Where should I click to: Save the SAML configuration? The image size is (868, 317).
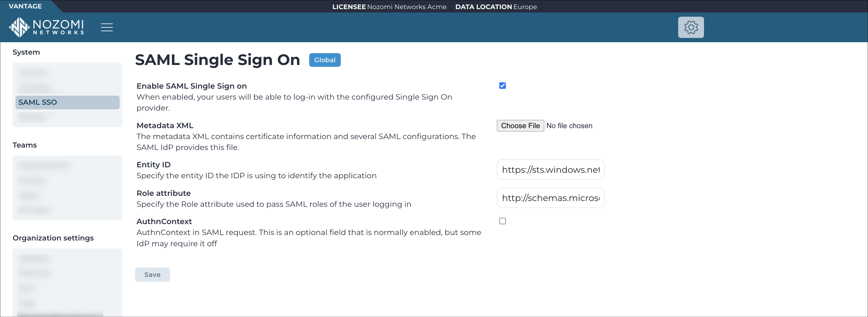coord(152,274)
